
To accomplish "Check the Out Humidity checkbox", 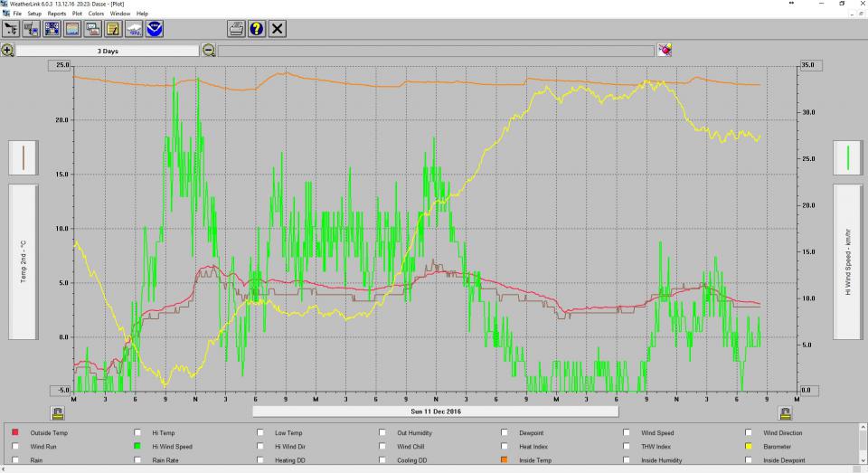I will tap(383, 433).
